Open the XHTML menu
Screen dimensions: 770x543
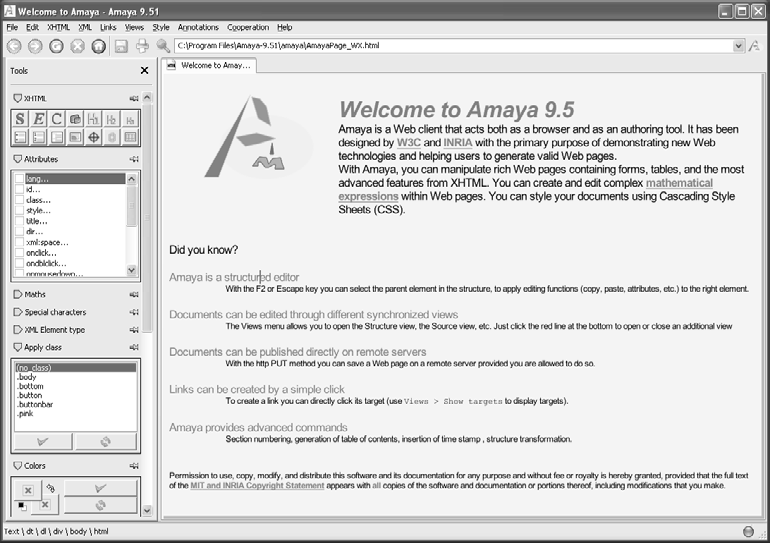click(x=58, y=27)
